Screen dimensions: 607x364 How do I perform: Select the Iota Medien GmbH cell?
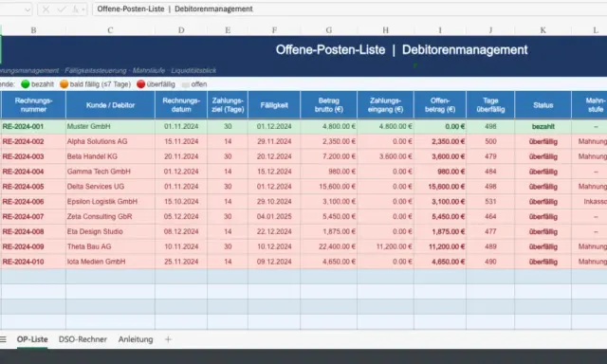point(110,262)
